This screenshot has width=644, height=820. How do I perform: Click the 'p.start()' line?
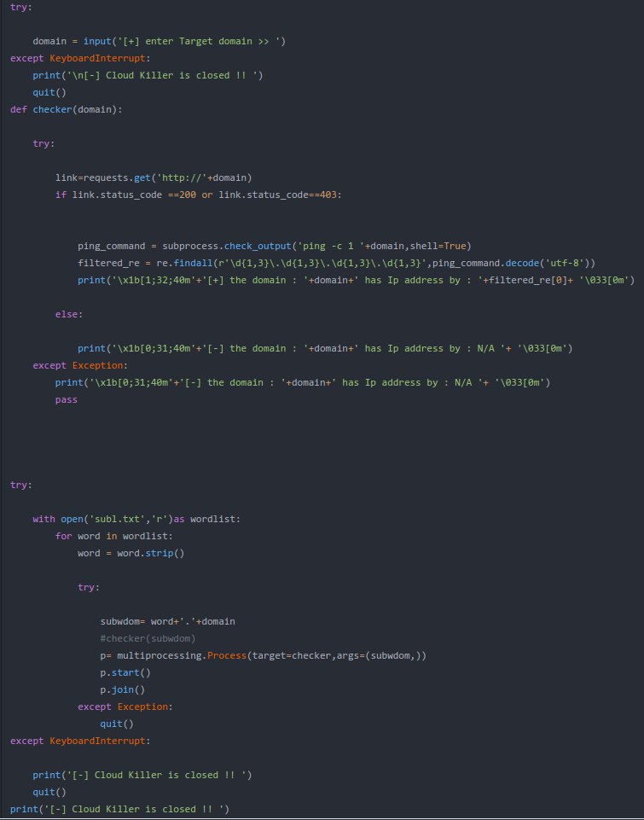pos(125,672)
